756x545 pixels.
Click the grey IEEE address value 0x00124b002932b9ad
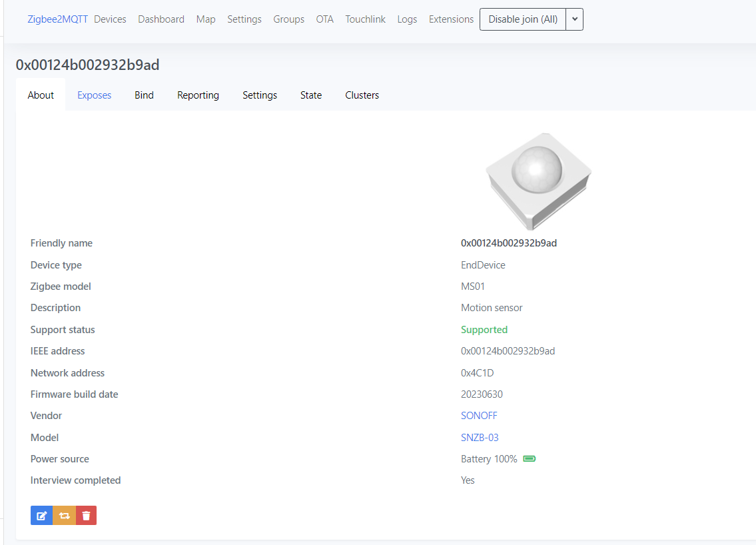coord(508,351)
